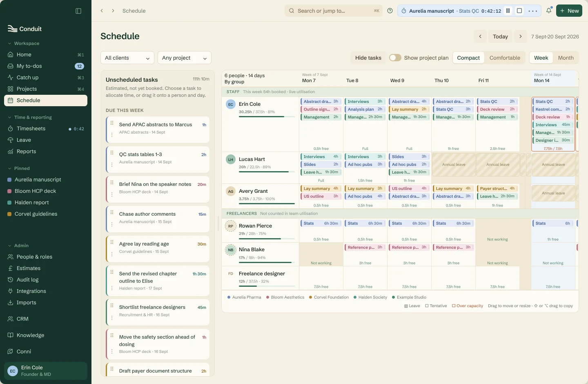Open the Leave page in the sidebar
588x384 pixels.
point(46,140)
